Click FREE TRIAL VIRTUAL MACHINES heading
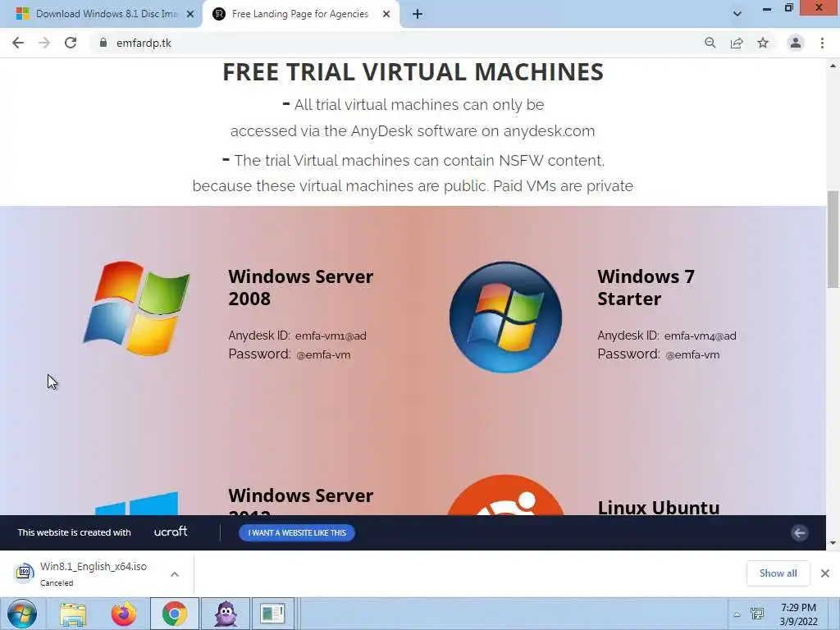The image size is (840, 630). click(x=413, y=72)
